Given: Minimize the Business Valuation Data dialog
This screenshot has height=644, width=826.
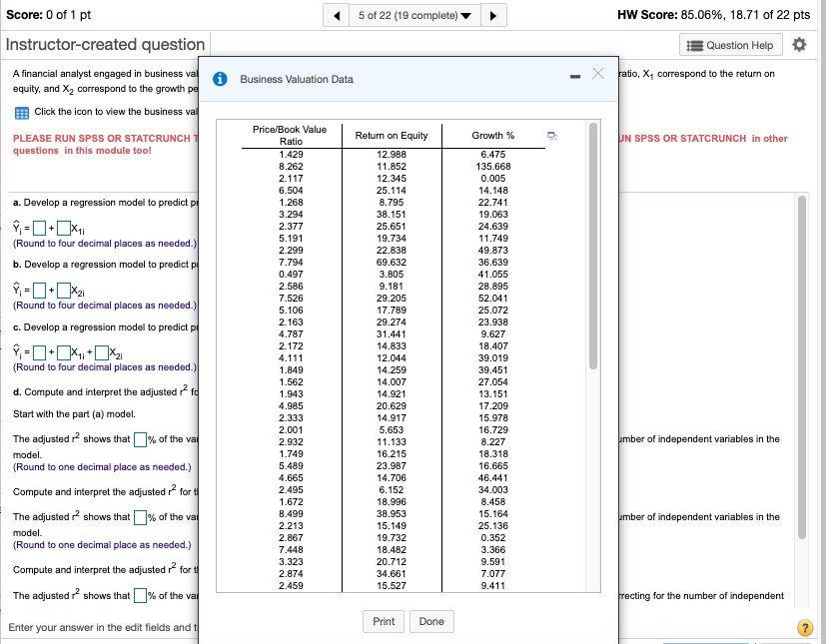Looking at the screenshot, I should 573,76.
